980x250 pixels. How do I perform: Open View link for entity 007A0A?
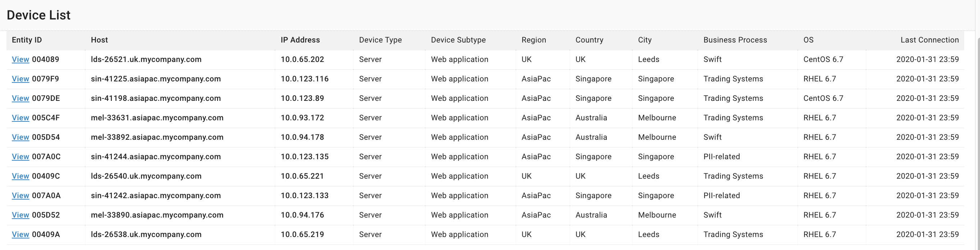pyautogui.click(x=20, y=196)
